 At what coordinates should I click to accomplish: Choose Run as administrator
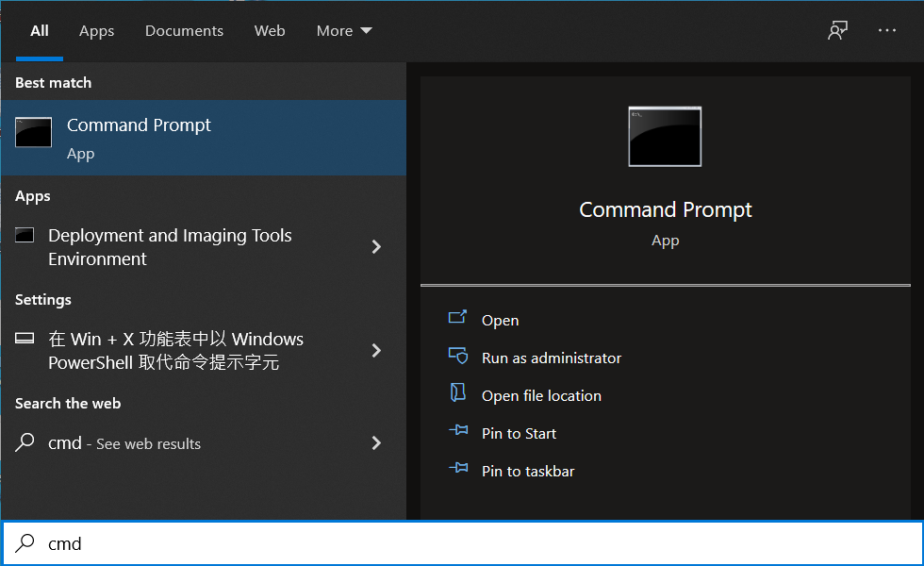[x=551, y=358]
